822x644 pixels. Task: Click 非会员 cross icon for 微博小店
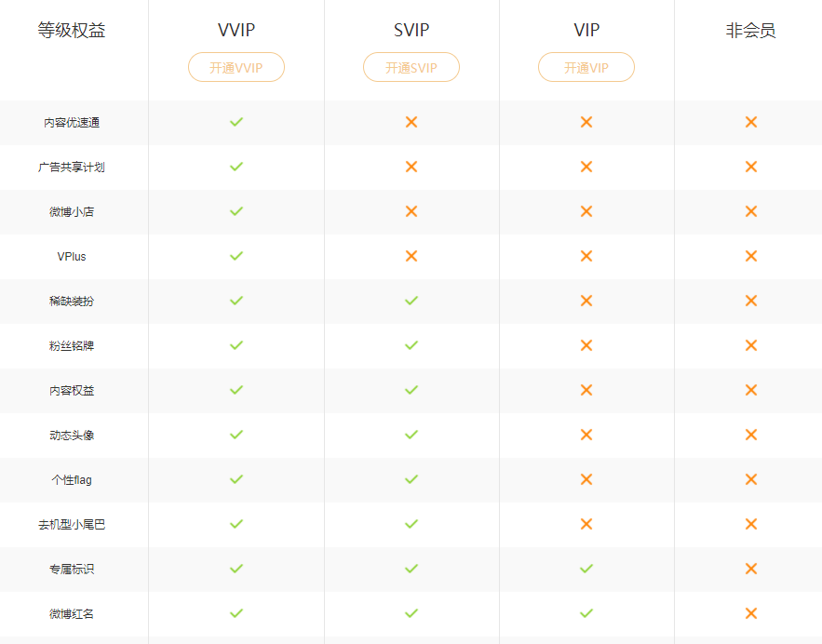(x=751, y=211)
